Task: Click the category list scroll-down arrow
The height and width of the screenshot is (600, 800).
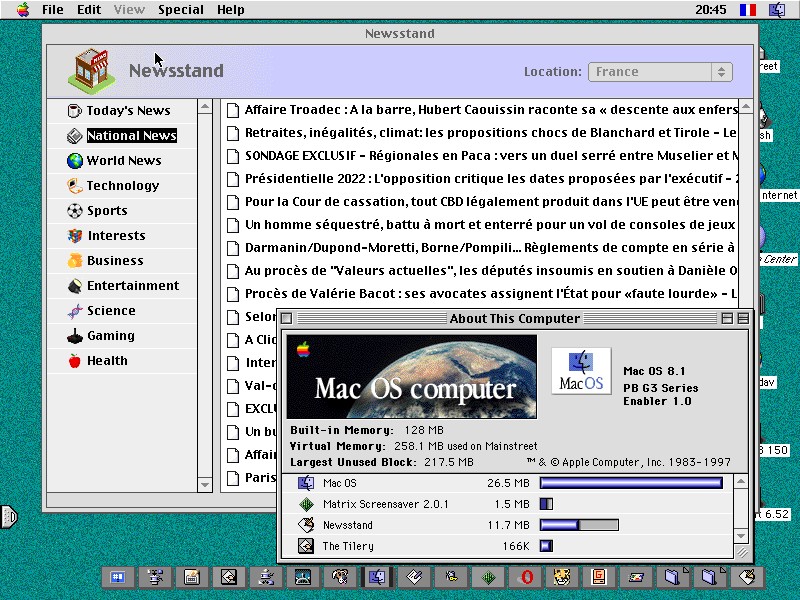Action: [205, 485]
